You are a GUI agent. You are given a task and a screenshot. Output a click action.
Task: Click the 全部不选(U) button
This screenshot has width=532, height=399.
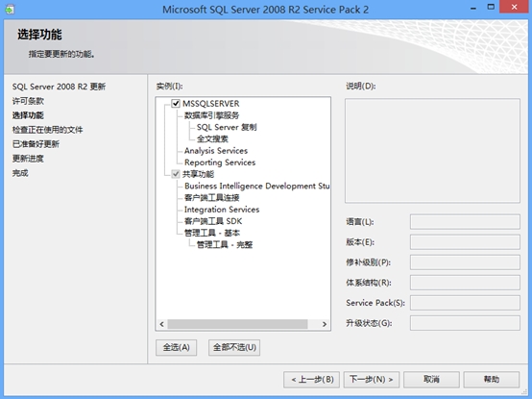234,347
